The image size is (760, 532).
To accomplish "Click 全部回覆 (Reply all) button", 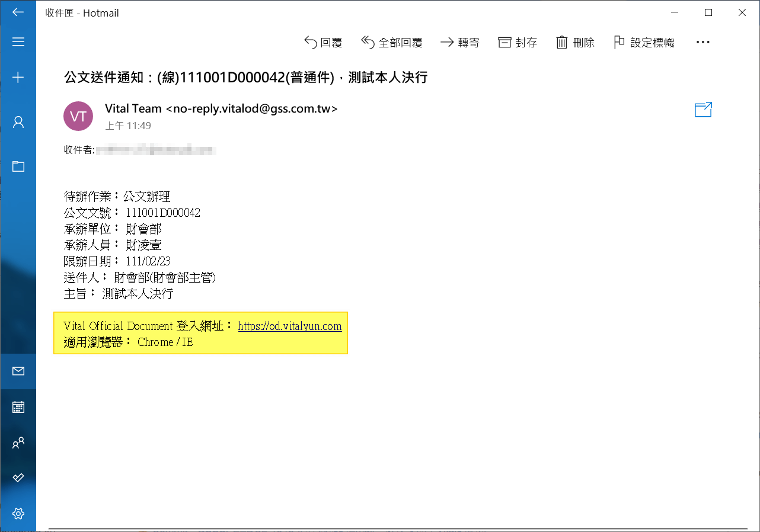I will point(391,43).
